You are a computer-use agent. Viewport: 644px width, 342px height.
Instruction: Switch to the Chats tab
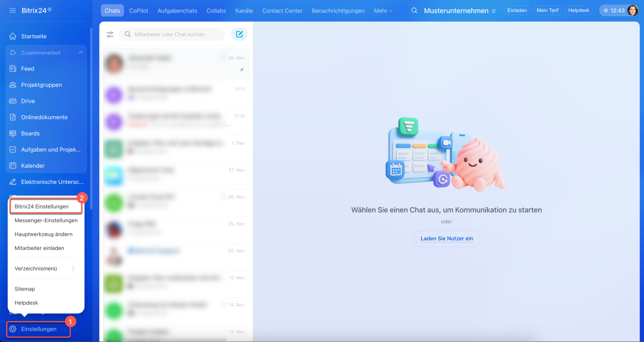tap(112, 11)
